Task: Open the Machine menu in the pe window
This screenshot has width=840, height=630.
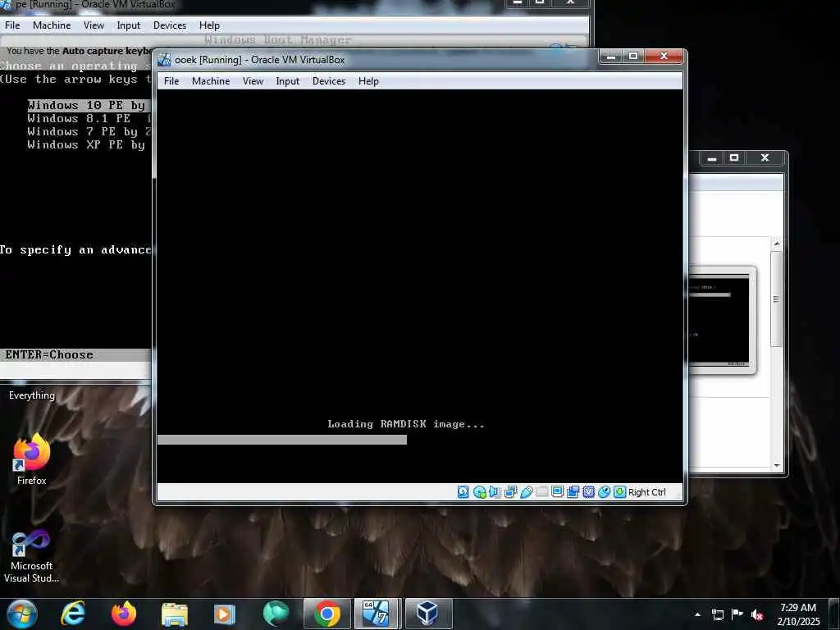Action: (x=52, y=25)
